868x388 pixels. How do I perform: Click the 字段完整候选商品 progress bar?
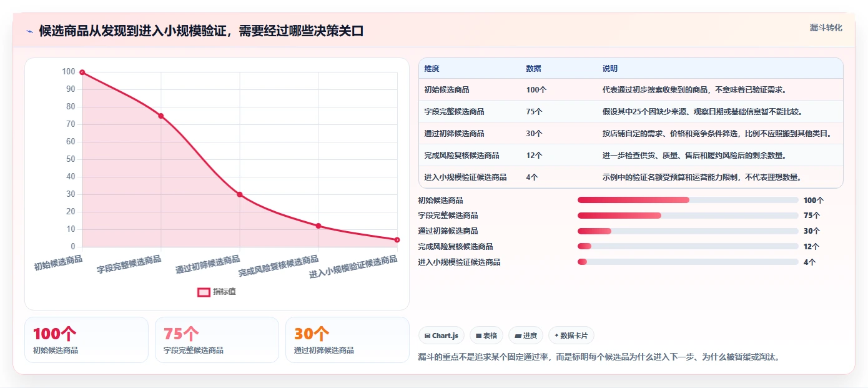coord(688,216)
